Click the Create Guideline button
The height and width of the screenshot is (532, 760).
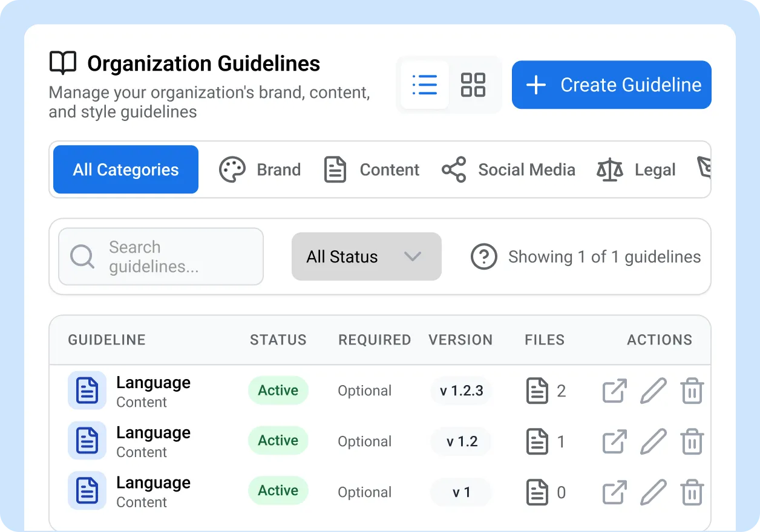(611, 85)
